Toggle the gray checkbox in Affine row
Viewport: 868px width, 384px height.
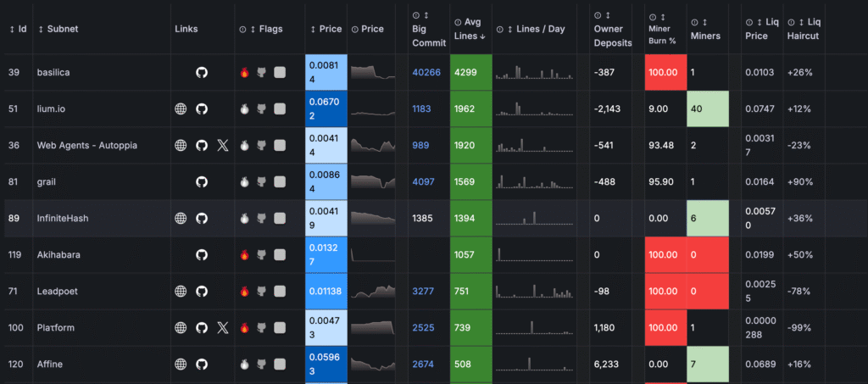(280, 365)
